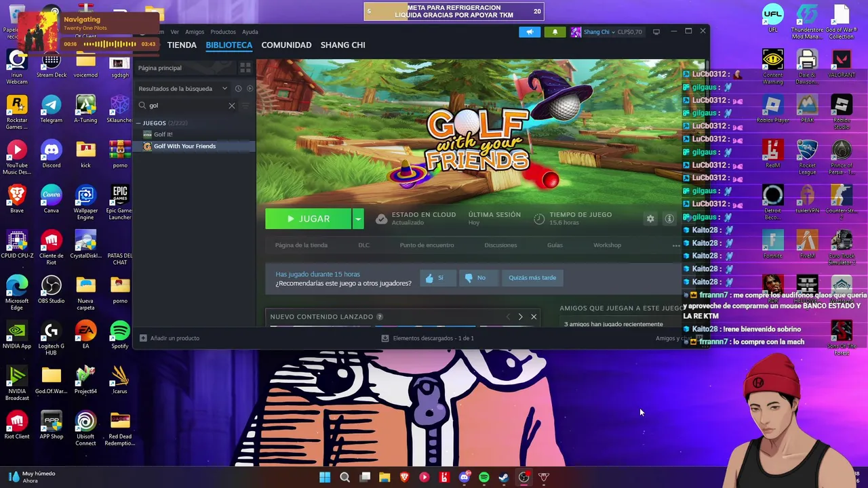The height and width of the screenshot is (488, 868).
Task: Click the green JUGAR play button
Action: [x=309, y=219]
